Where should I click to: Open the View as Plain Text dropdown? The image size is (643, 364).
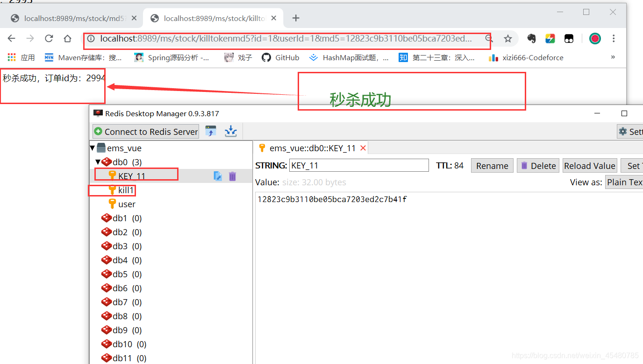pyautogui.click(x=624, y=182)
